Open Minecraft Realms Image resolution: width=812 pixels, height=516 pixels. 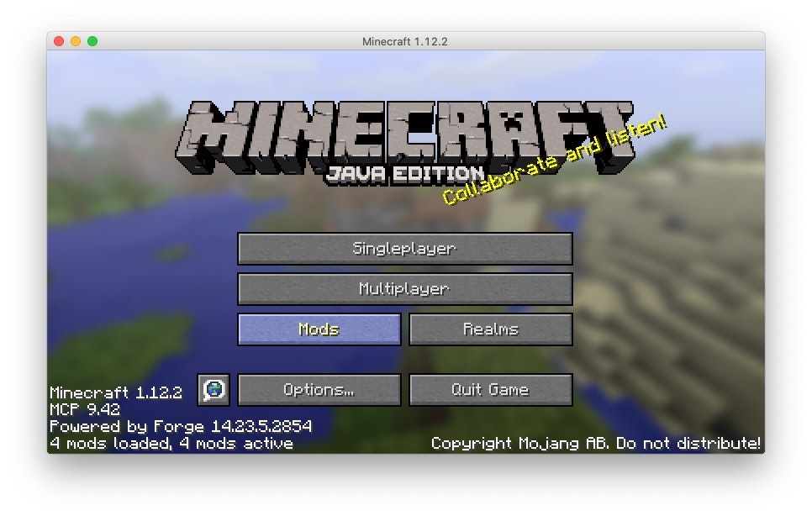pyautogui.click(x=490, y=329)
